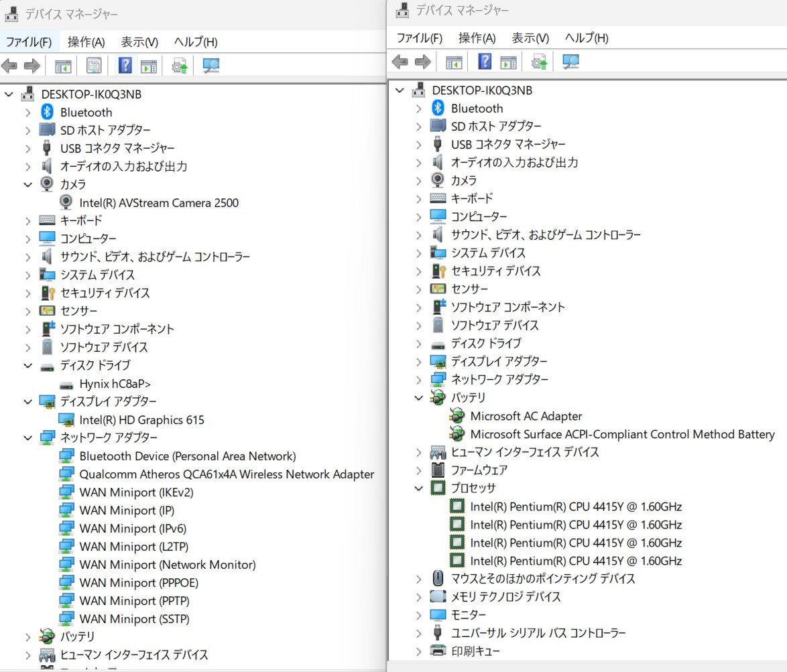This screenshot has width=787, height=672.
Task: Click the プロセッサ chip icon in right window
Action: 438,488
